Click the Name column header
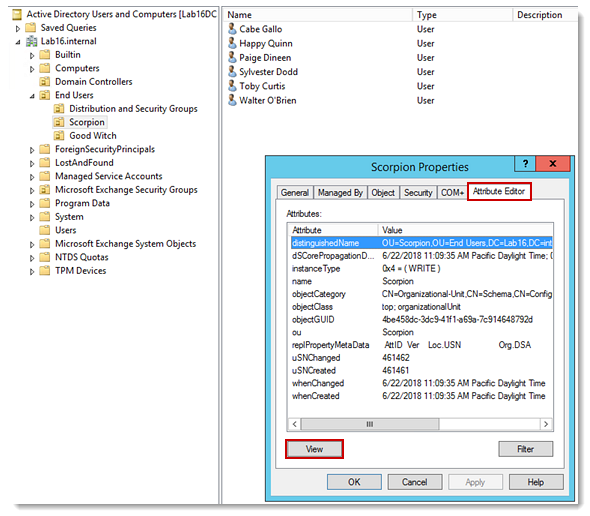590x516 pixels. (318, 15)
